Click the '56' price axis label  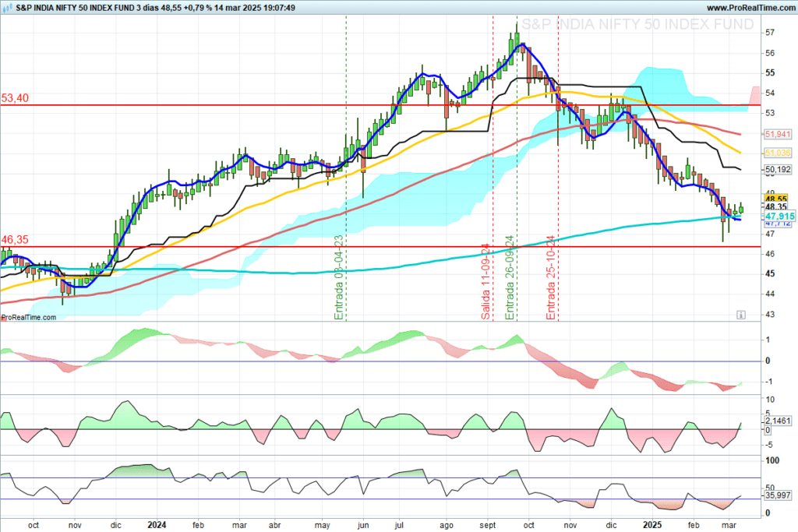pos(770,53)
